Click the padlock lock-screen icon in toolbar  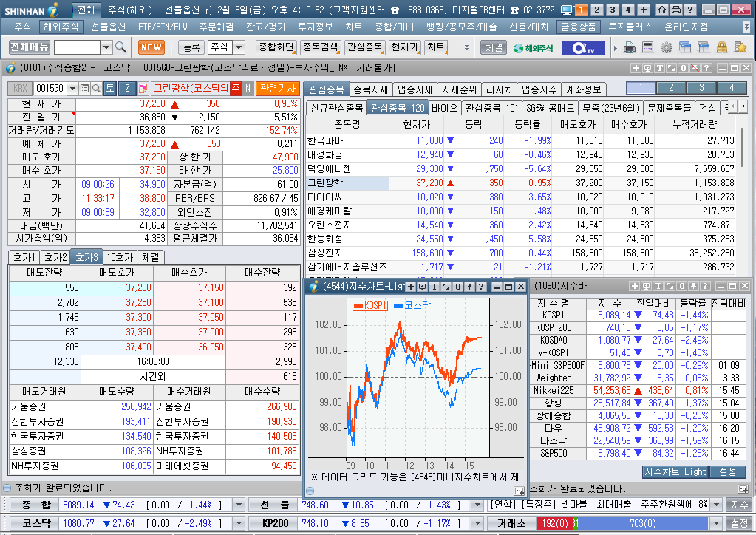point(721,47)
